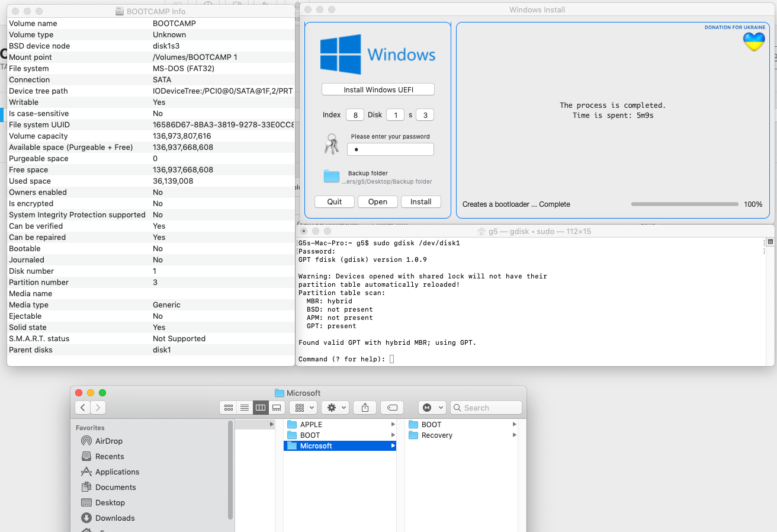Click the Install button next to Open

pos(421,201)
